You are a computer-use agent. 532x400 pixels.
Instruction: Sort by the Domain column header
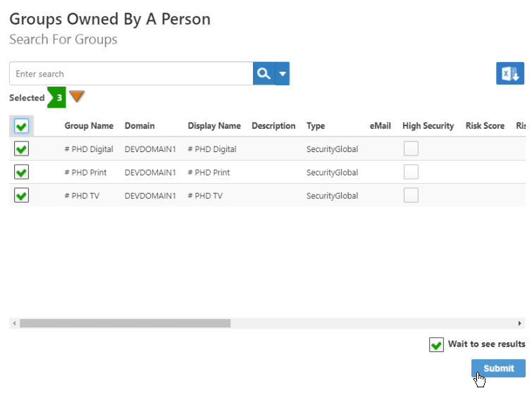140,126
